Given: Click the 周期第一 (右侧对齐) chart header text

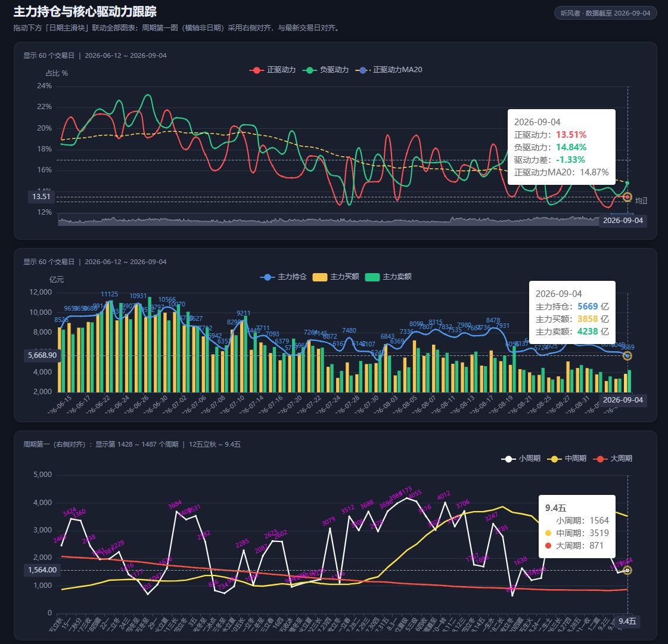Looking at the screenshot, I should (x=132, y=444).
